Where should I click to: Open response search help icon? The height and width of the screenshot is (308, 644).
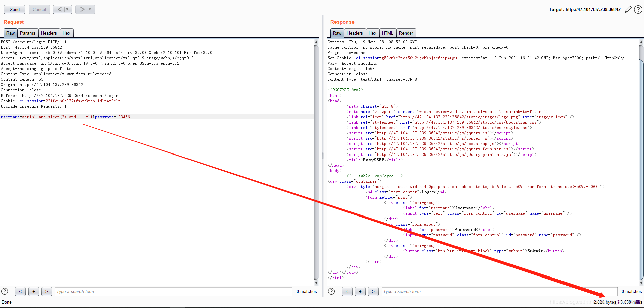(331, 291)
